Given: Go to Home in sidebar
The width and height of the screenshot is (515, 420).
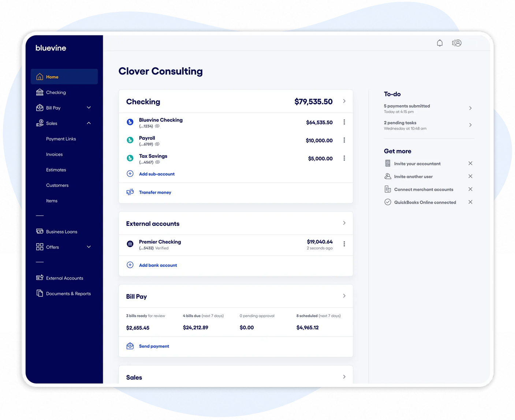Looking at the screenshot, I should [x=64, y=77].
